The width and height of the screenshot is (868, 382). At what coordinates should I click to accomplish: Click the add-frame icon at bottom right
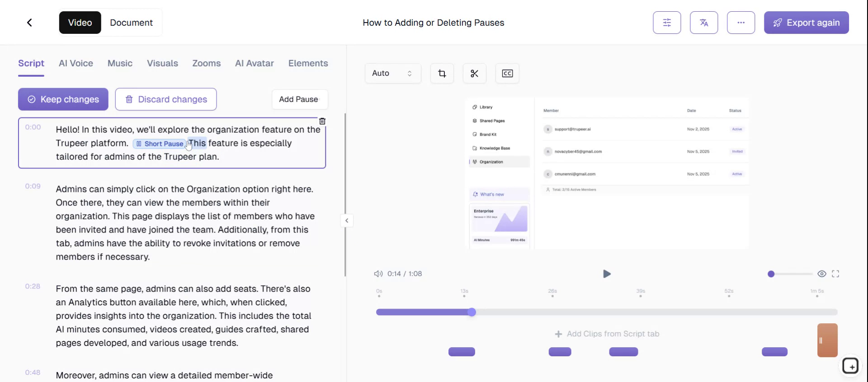coord(850,366)
